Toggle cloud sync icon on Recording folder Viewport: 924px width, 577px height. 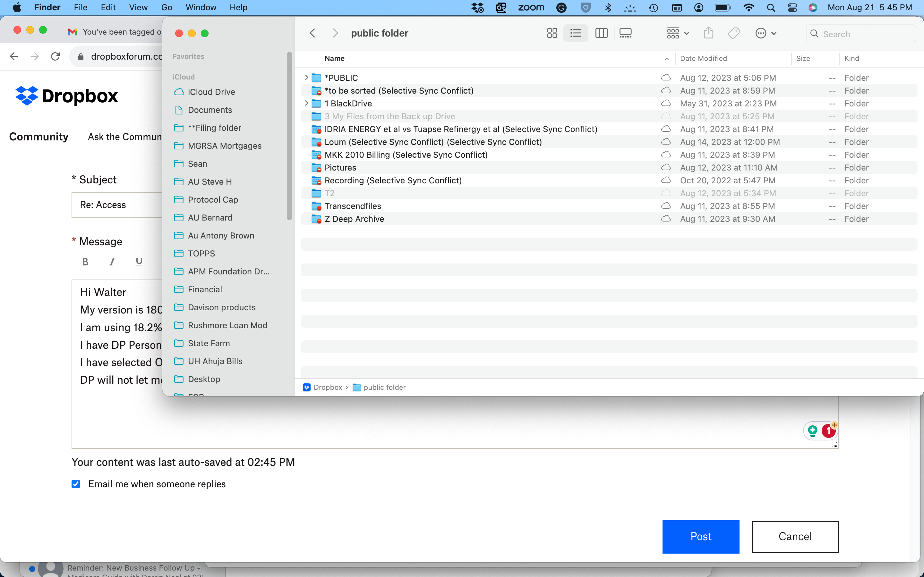pos(664,180)
